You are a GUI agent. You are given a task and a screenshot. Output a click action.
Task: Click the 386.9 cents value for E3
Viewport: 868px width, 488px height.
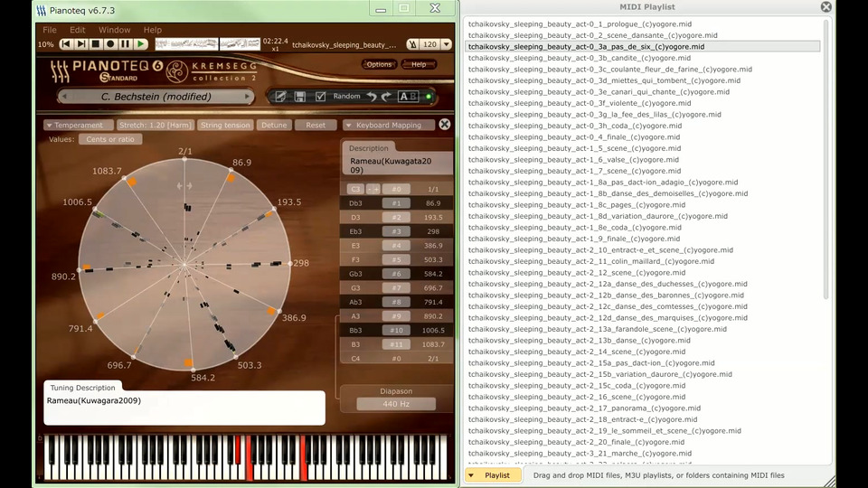point(433,246)
